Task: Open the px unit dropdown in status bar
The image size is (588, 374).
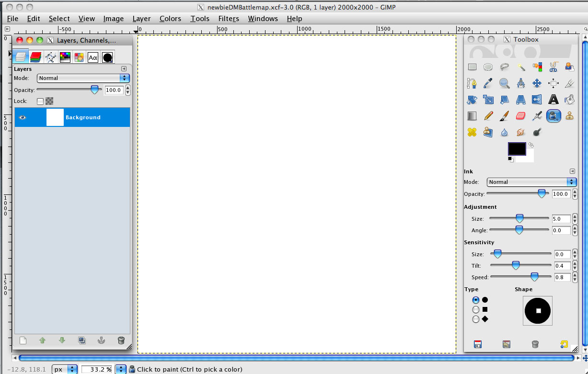Action: tap(65, 369)
